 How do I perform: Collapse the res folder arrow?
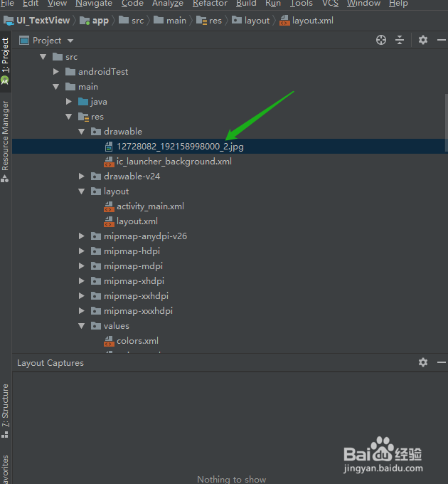69,117
